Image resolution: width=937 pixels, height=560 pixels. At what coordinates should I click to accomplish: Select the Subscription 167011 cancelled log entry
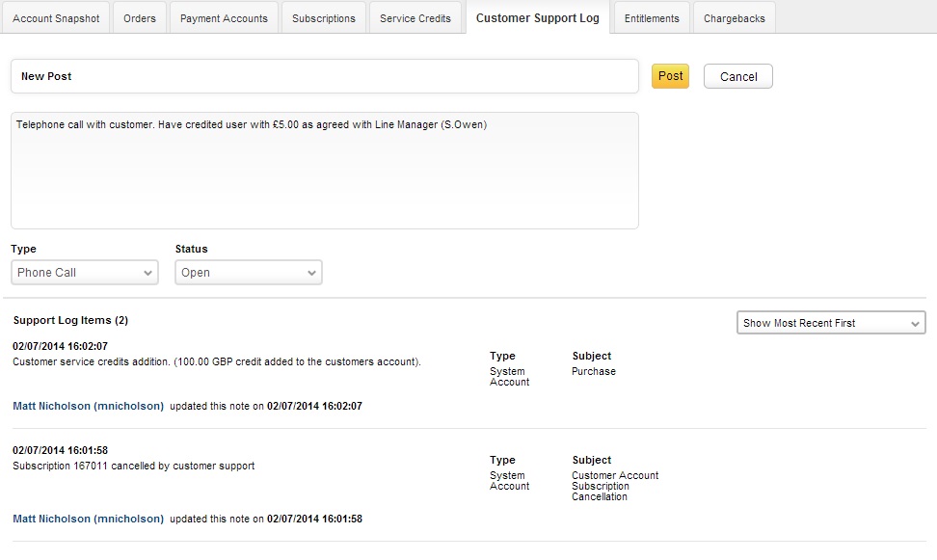[133, 467]
